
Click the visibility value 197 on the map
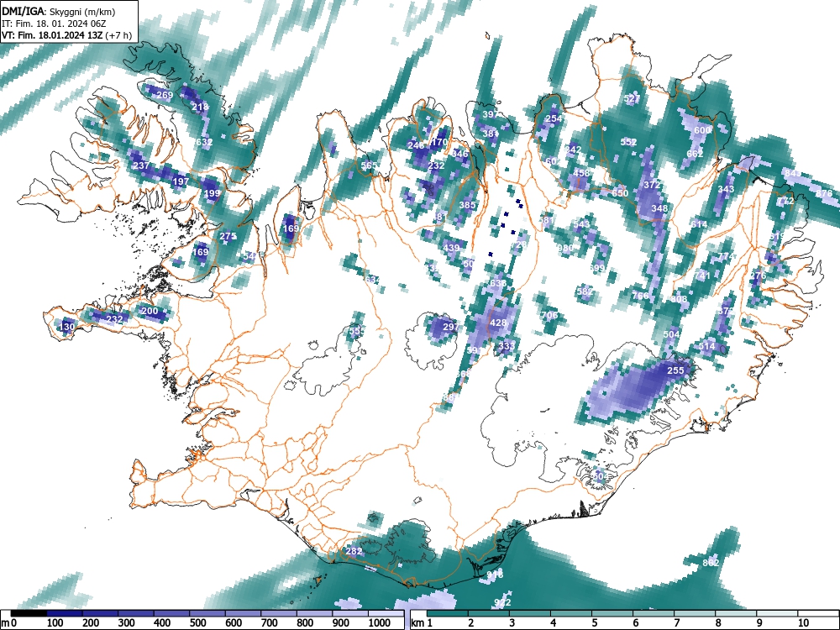pos(181,181)
